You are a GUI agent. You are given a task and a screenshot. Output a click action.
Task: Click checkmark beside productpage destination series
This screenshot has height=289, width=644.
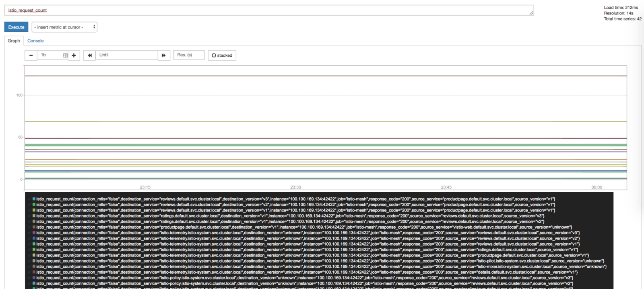click(30, 227)
